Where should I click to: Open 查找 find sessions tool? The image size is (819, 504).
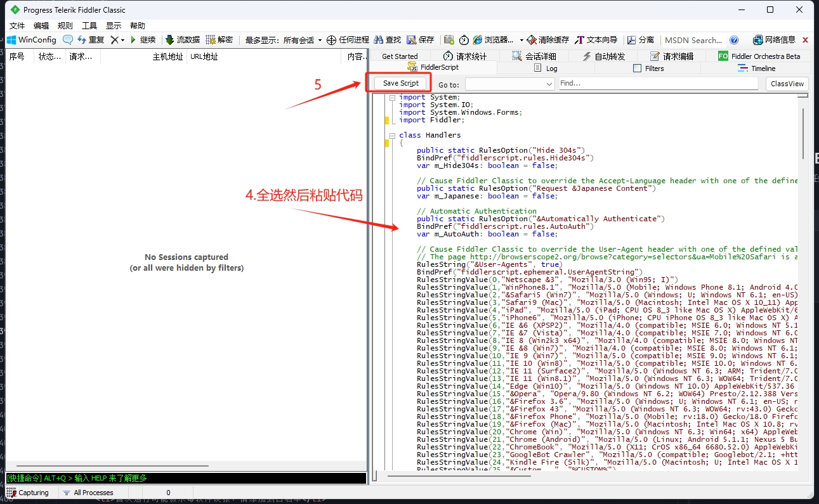388,39
